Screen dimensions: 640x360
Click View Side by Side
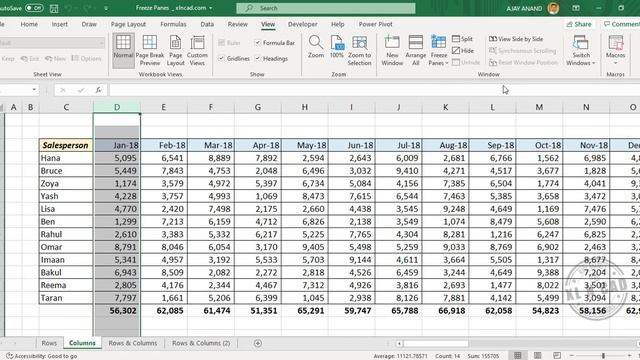(x=516, y=39)
